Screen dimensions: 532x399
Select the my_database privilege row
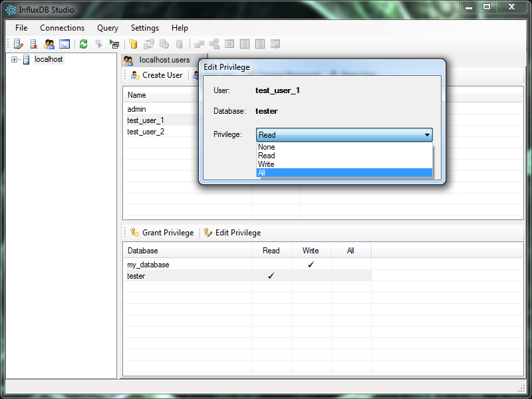click(x=247, y=265)
